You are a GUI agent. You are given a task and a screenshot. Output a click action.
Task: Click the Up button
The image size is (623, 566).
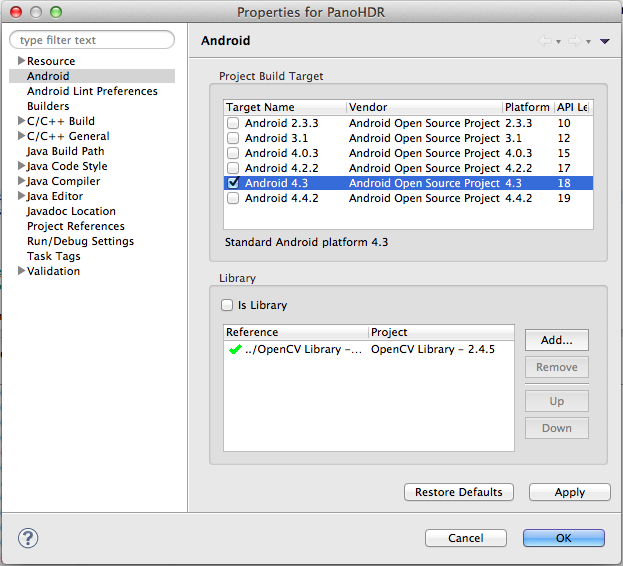557,401
